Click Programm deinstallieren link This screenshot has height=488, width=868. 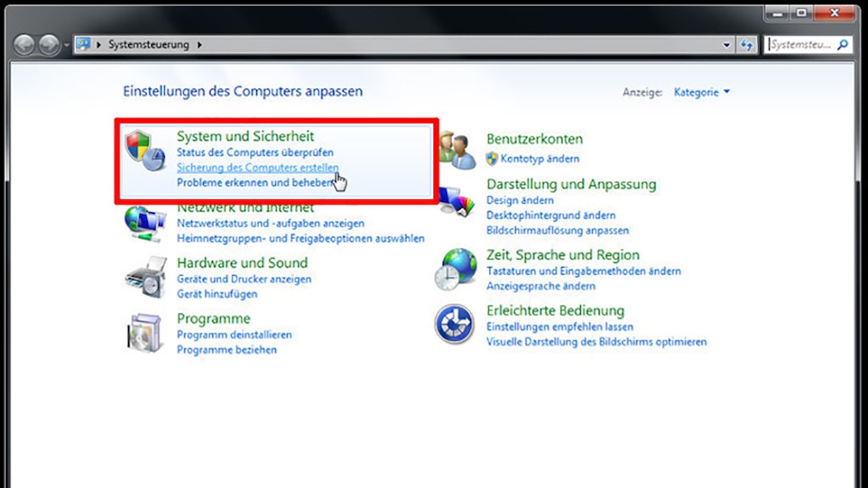point(234,335)
